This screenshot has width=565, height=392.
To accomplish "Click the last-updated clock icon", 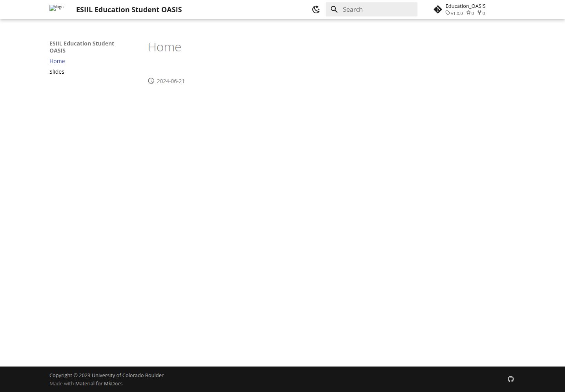I will (x=151, y=81).
